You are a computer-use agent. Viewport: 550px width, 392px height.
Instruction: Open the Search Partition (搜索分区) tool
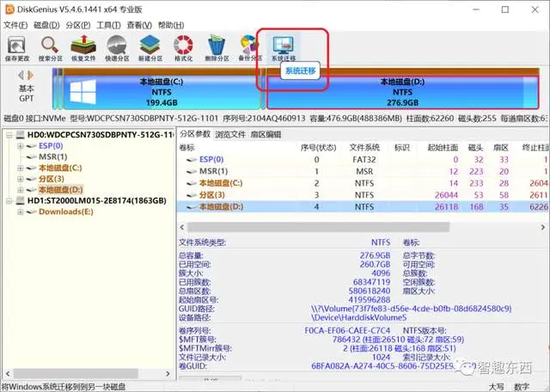(50, 48)
